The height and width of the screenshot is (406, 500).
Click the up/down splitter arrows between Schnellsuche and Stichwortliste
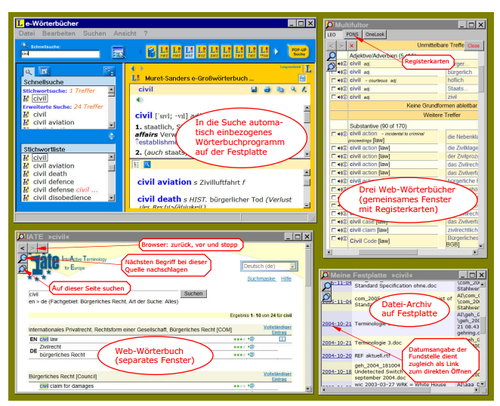point(111,136)
